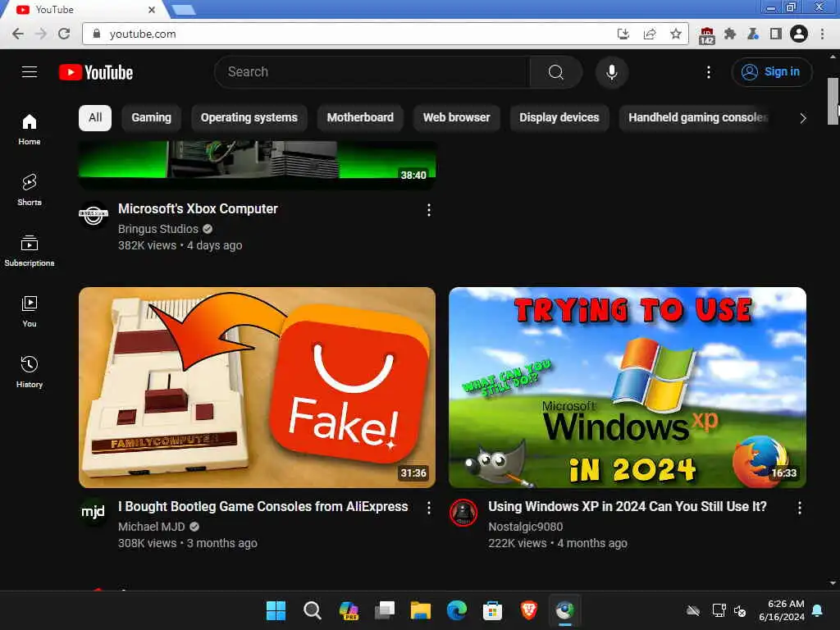Open the Chrome three-dot menu
This screenshot has height=630, width=840.
[822, 34]
